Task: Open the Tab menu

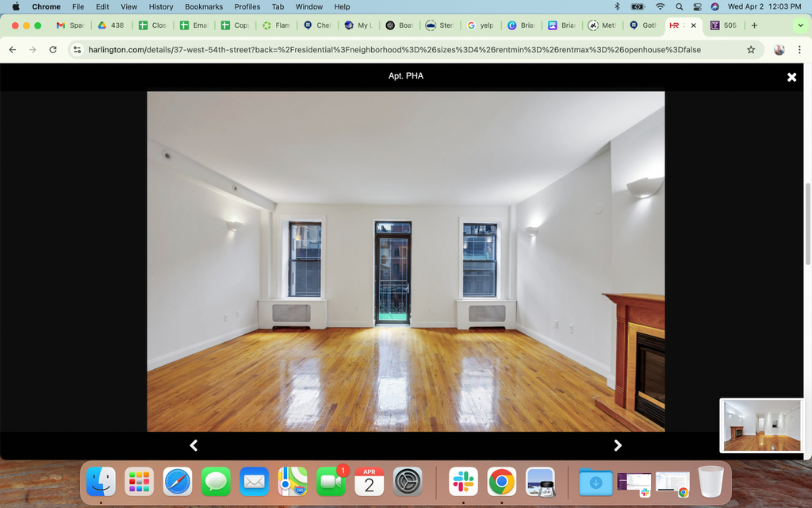Action: click(278, 6)
